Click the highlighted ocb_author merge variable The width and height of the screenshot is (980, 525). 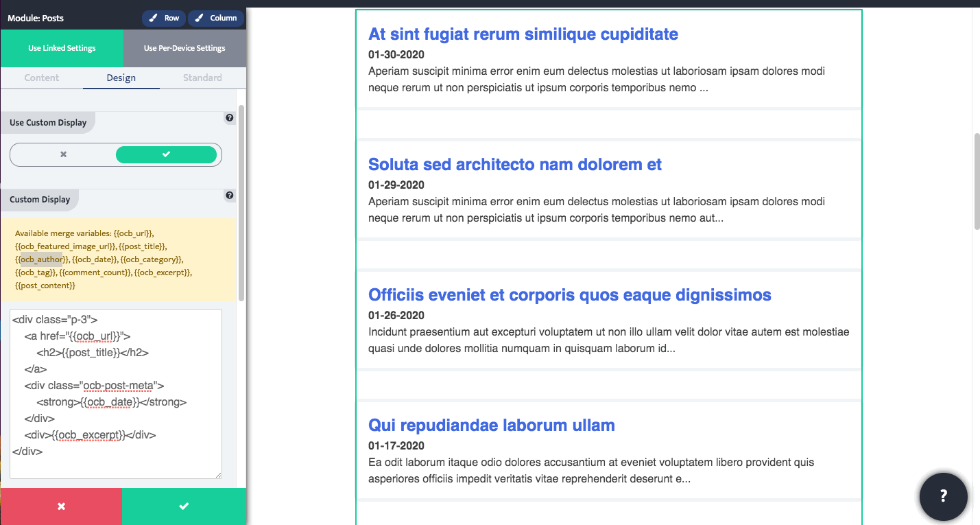coord(41,259)
